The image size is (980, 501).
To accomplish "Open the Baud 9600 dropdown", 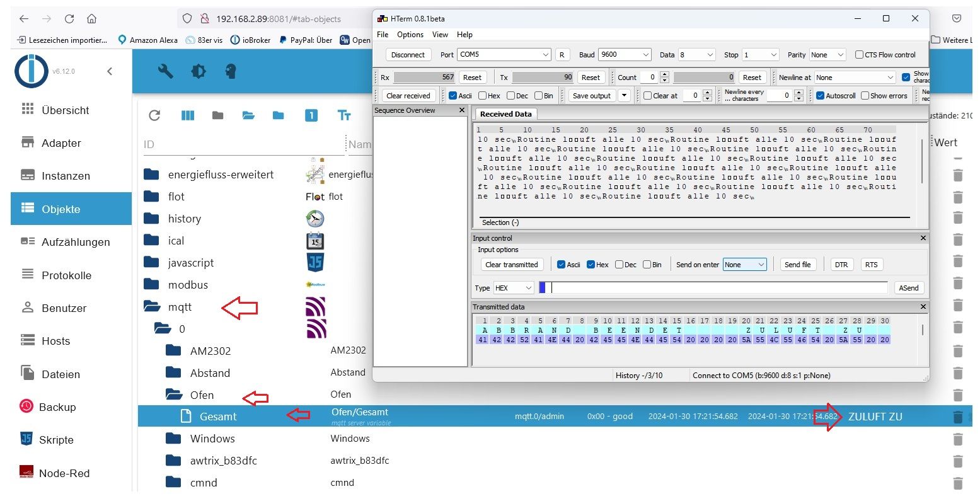I will click(x=625, y=55).
